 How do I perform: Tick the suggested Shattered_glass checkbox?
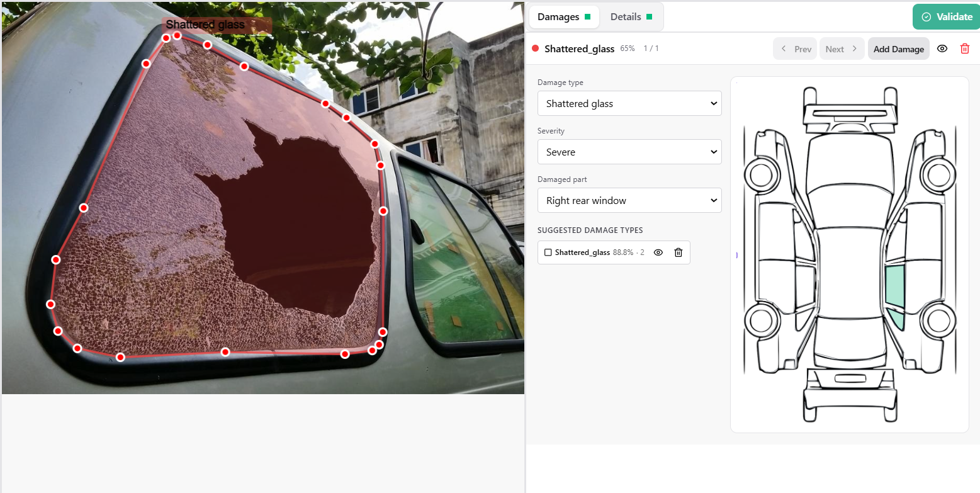tap(548, 252)
